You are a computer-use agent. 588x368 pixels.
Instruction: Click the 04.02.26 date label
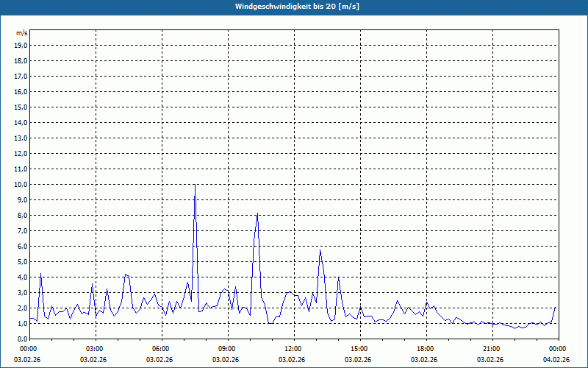(x=557, y=359)
